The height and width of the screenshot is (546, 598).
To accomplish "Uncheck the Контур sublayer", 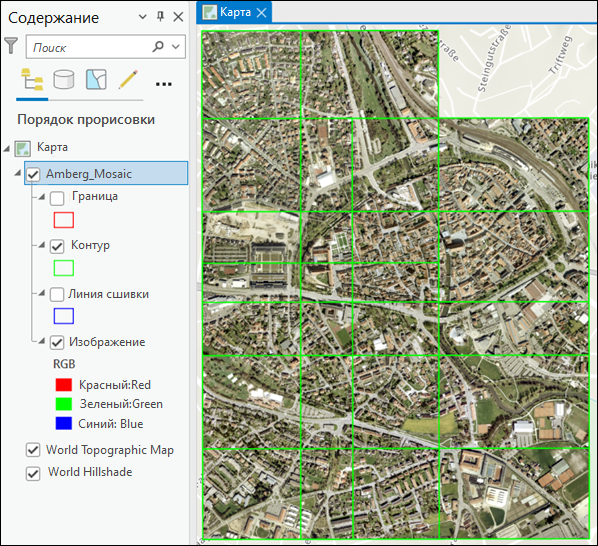I will pyautogui.click(x=57, y=246).
